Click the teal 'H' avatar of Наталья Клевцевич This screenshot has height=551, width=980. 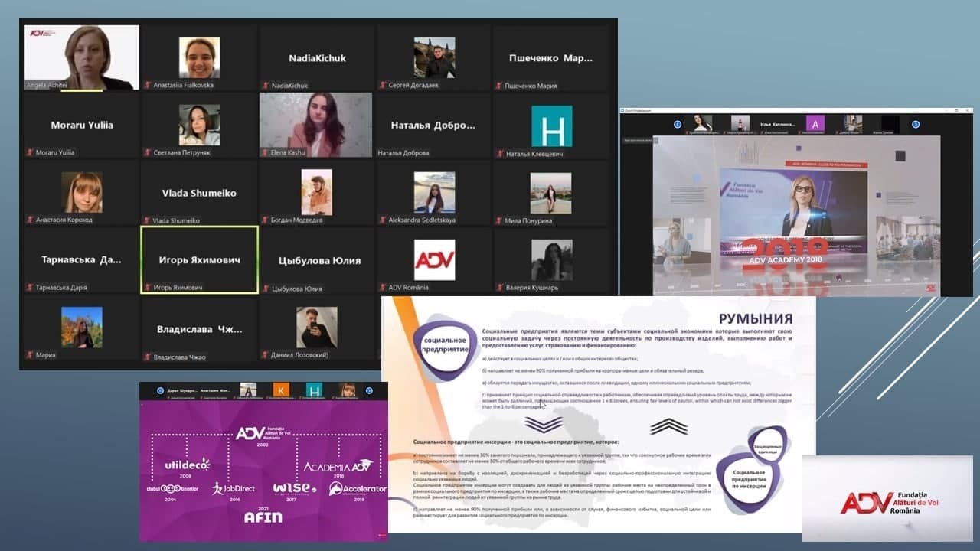551,126
